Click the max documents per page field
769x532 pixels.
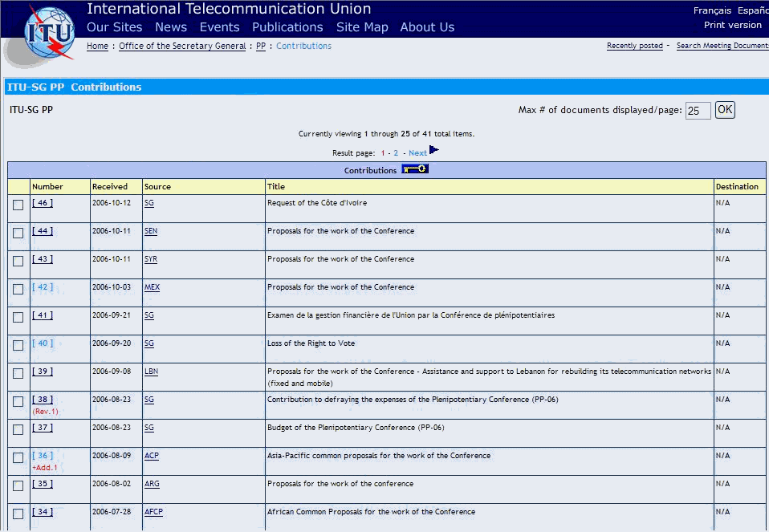pyautogui.click(x=698, y=111)
